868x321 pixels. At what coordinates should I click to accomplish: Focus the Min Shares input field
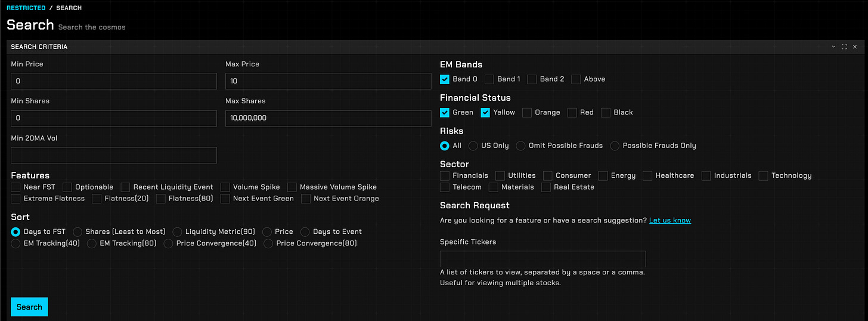[x=114, y=118]
